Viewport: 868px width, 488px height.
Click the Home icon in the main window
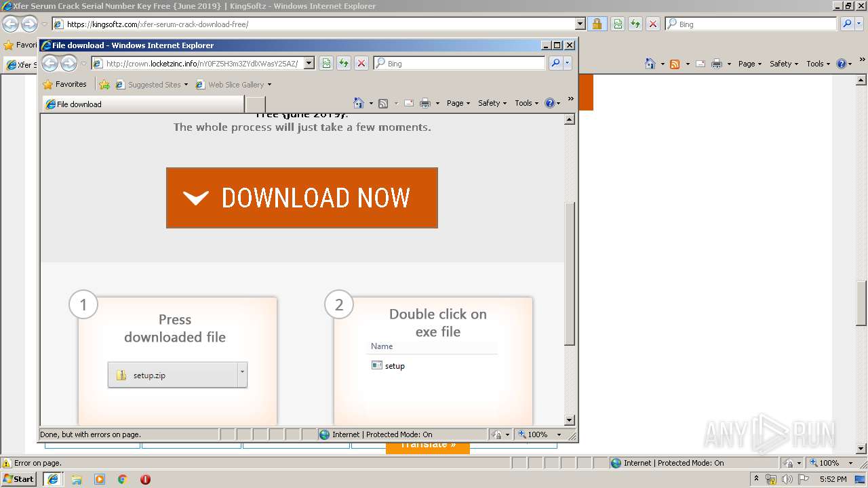(650, 64)
